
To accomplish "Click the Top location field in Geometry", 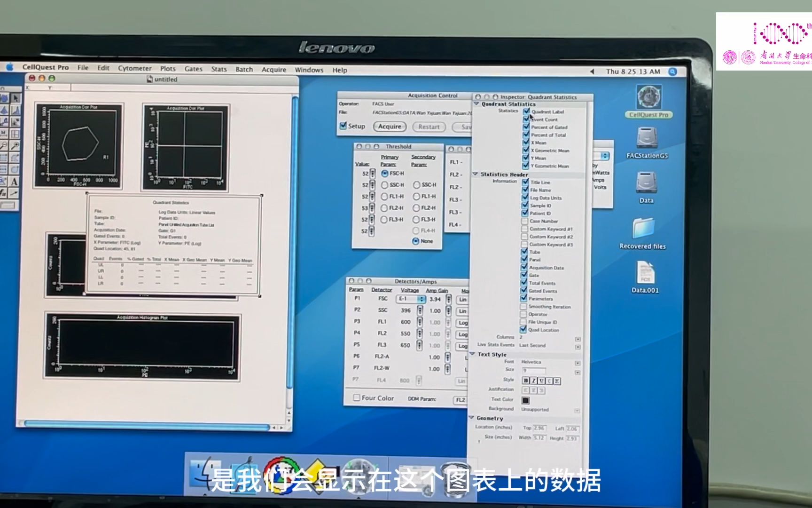I will (539, 428).
